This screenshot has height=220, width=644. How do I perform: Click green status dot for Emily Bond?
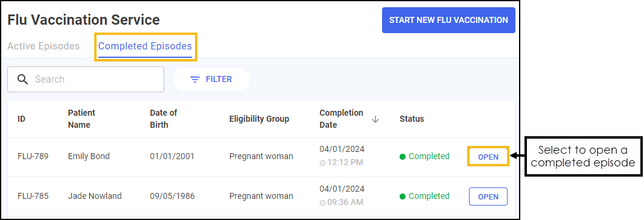[403, 156]
